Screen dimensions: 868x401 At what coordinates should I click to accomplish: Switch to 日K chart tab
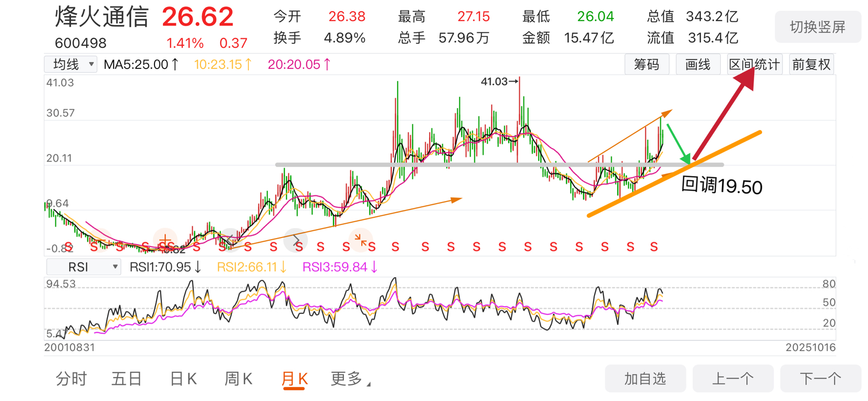click(183, 379)
